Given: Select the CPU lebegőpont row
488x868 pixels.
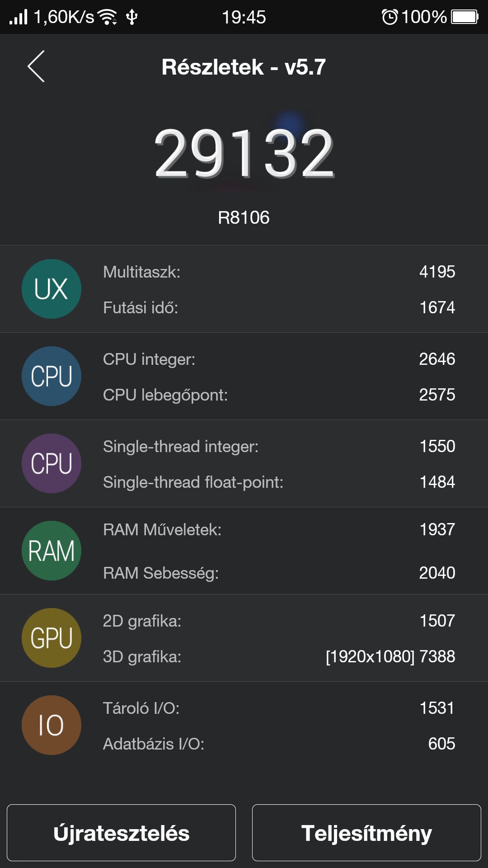Looking at the screenshot, I should [x=278, y=395].
